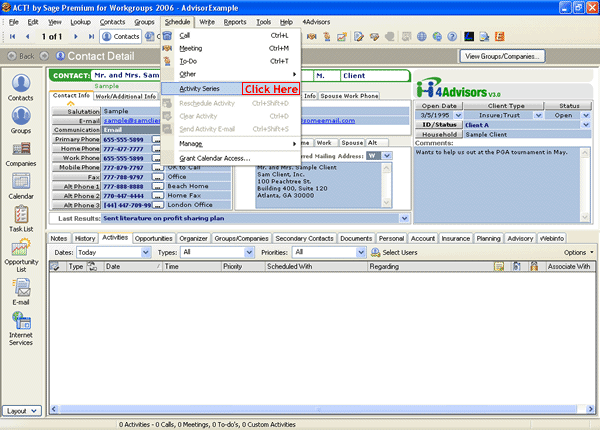Screen dimensions: 600x430
Task: Click the private lock column icon
Action: tap(534, 266)
